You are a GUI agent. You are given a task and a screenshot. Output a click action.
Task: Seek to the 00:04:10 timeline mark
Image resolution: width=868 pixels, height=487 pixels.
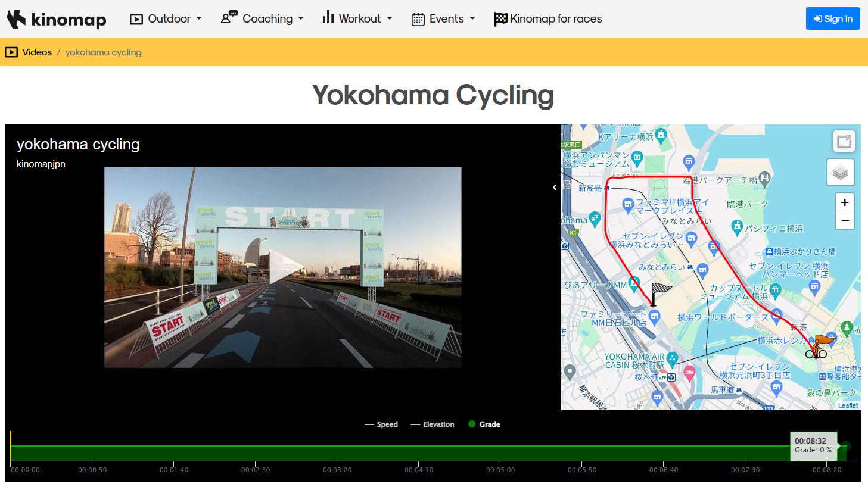click(x=419, y=470)
